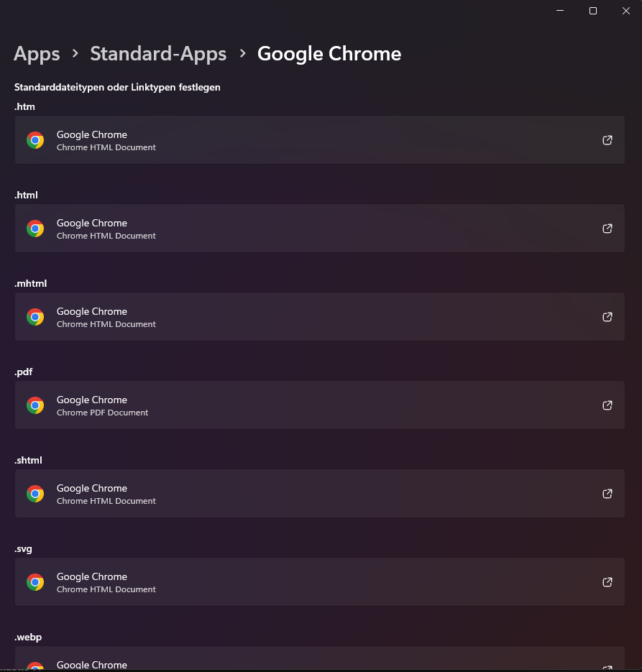Minimize the Settings window

[560, 11]
